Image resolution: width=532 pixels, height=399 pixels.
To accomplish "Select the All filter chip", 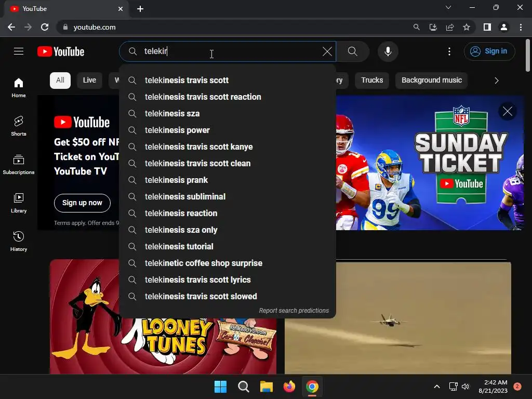I will (x=60, y=81).
